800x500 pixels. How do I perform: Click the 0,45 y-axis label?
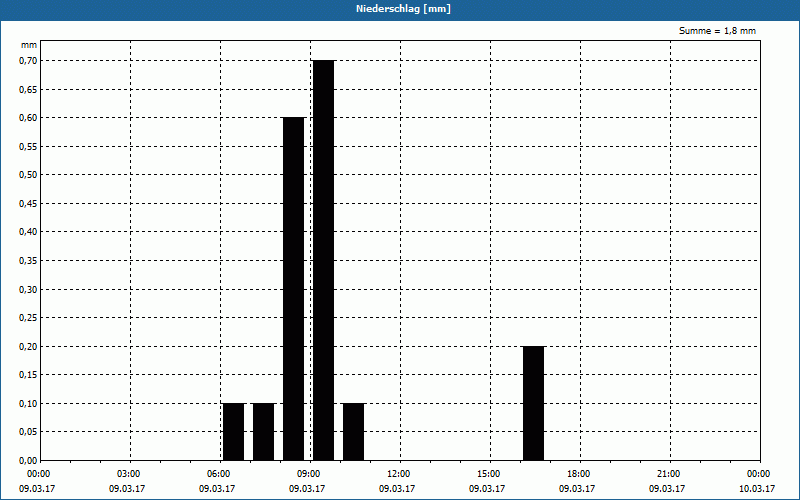point(28,204)
